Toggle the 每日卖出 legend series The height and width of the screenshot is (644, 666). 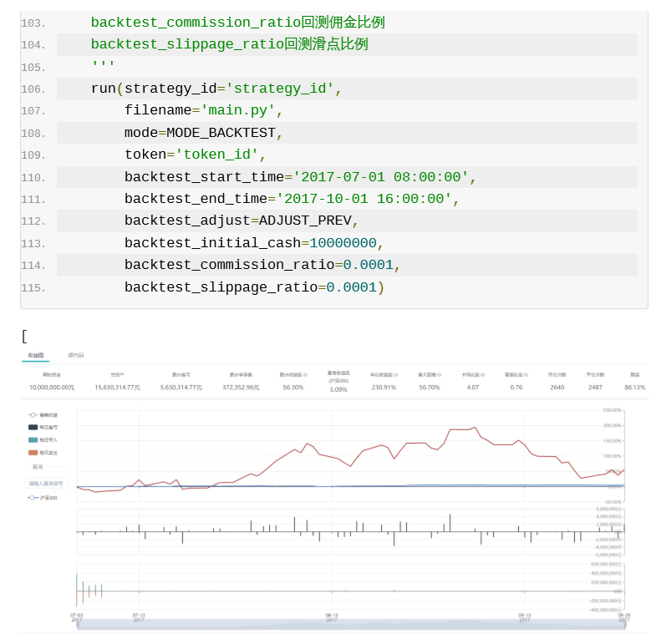pyautogui.click(x=43, y=452)
